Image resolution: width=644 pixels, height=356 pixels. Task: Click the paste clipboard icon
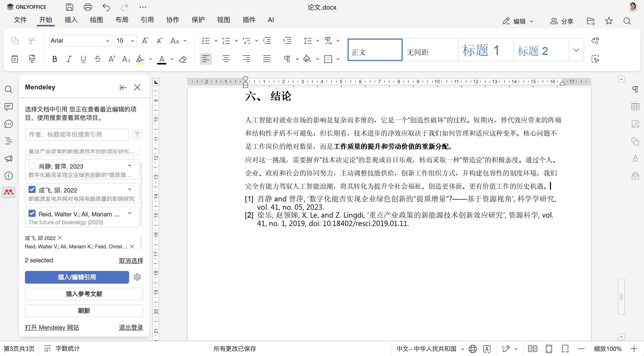click(x=15, y=59)
